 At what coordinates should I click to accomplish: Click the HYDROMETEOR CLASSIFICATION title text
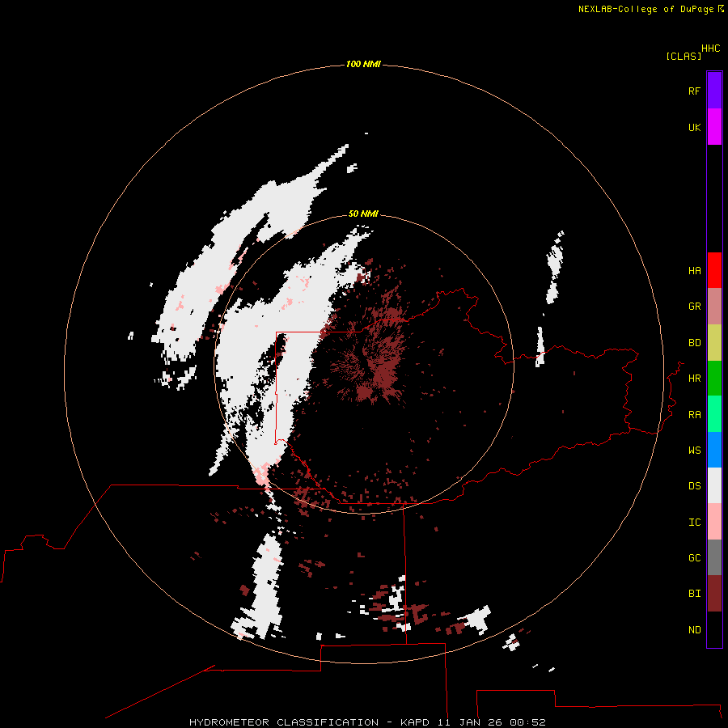click(283, 722)
